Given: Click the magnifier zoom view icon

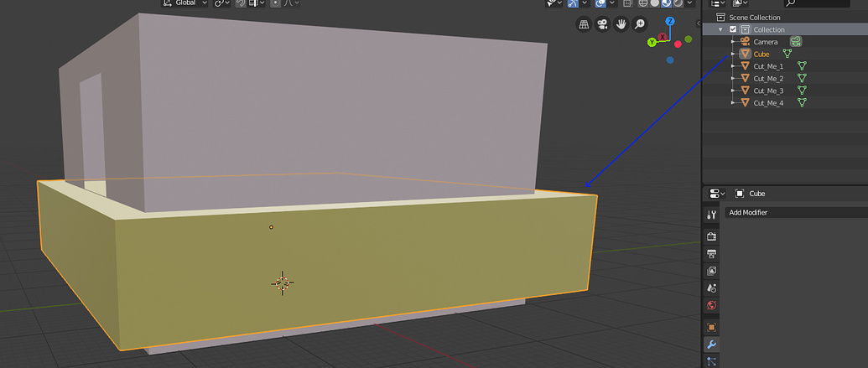Looking at the screenshot, I should click(639, 23).
